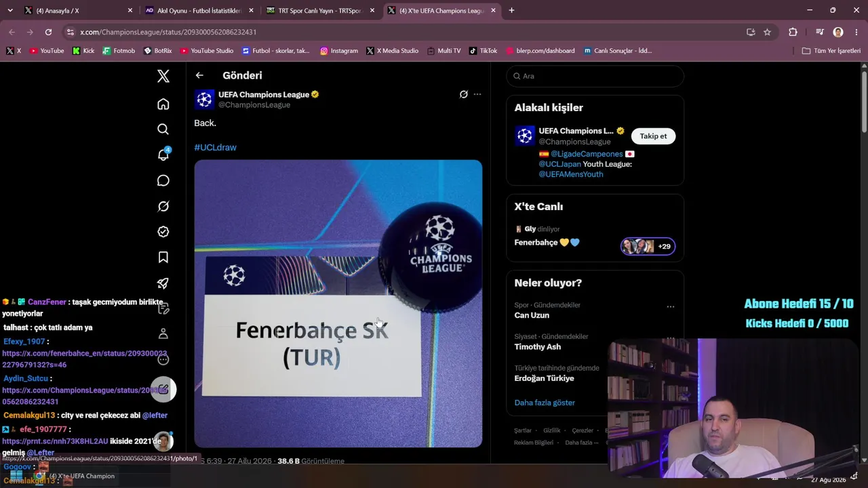The height and width of the screenshot is (488, 868).
Task: Open the TikTok bookmark
Action: click(483, 51)
